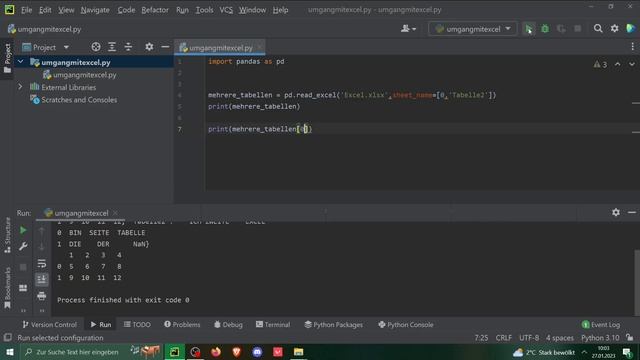Click Windows Start button

tap(10, 351)
